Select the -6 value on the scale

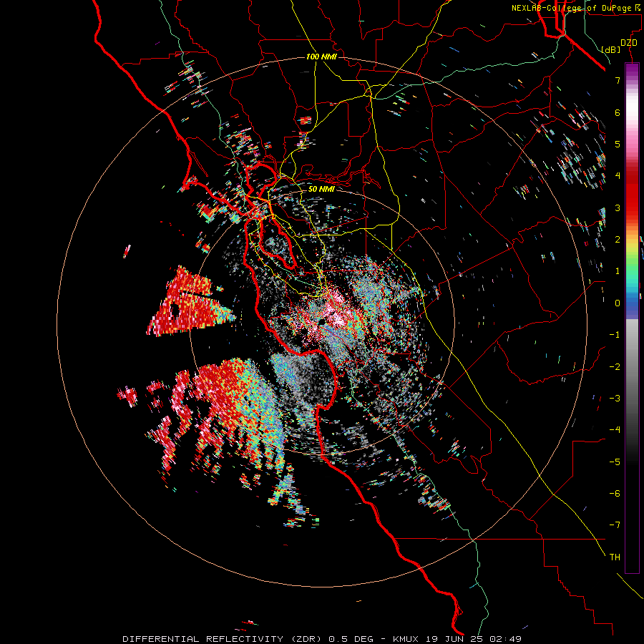615,494
